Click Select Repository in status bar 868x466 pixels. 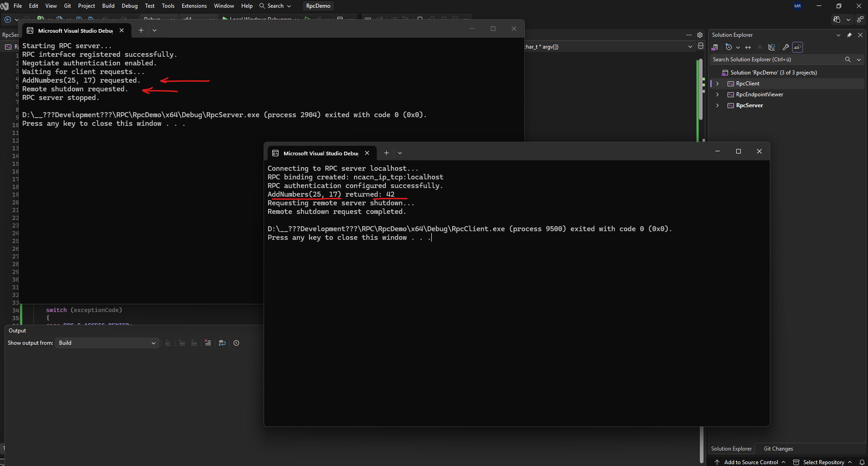(823, 462)
